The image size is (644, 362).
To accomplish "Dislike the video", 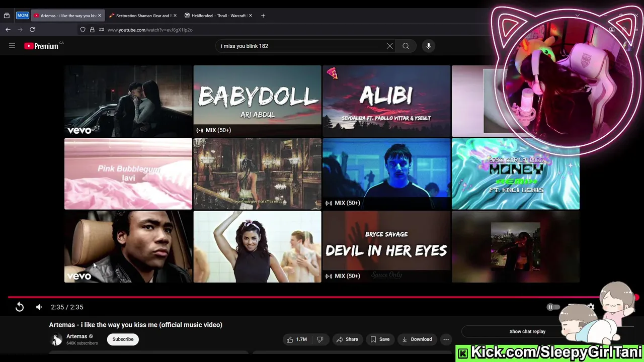I will (320, 339).
